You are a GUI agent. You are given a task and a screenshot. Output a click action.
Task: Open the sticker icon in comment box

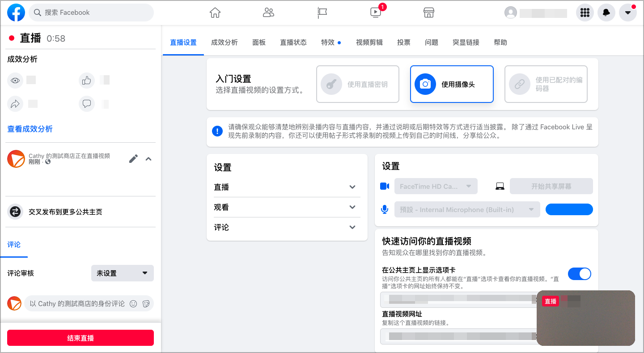(146, 304)
